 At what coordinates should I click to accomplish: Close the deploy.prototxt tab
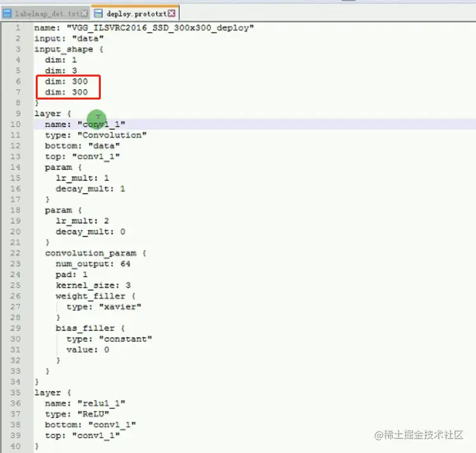(x=172, y=13)
